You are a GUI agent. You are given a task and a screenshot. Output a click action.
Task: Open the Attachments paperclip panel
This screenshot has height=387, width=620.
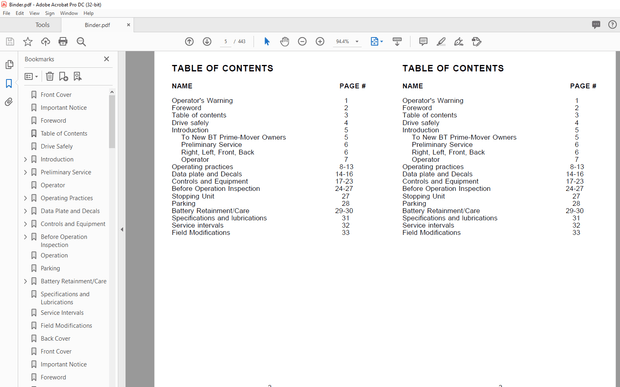(x=9, y=102)
